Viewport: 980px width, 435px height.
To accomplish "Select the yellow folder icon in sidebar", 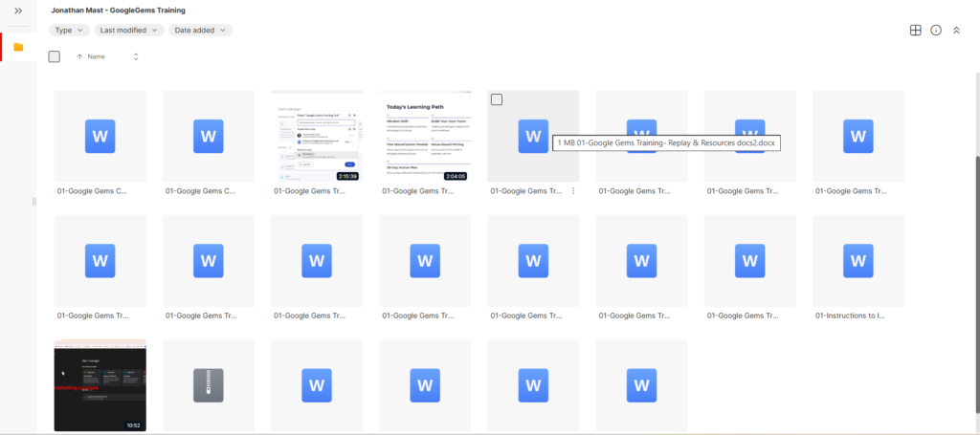I will click(x=18, y=47).
